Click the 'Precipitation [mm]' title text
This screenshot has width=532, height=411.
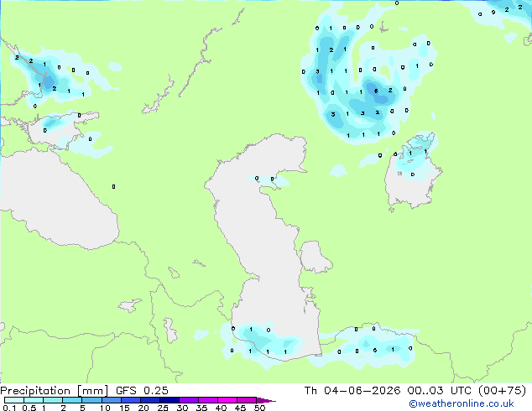[x=55, y=391]
